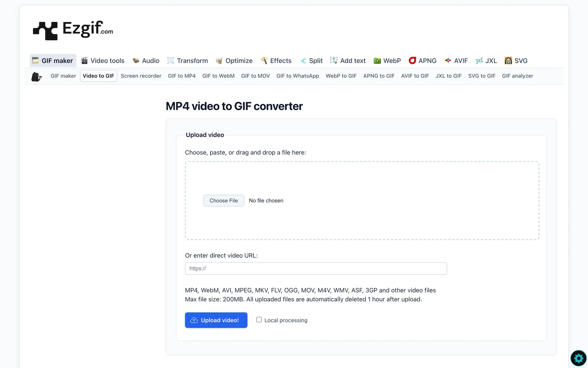This screenshot has width=588, height=368.
Task: Go to WebP to GIF
Action: 341,76
